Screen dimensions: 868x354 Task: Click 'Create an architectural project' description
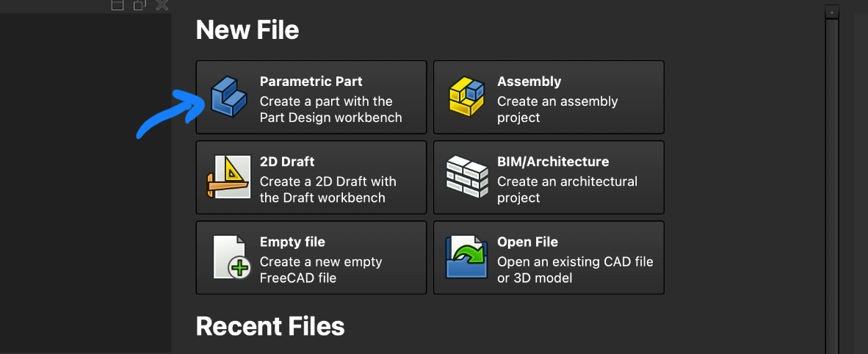point(567,189)
